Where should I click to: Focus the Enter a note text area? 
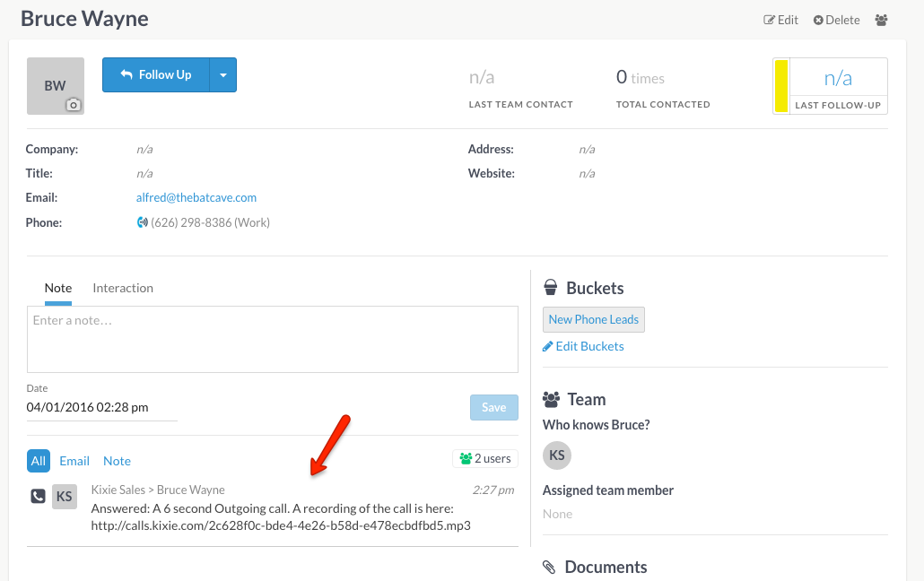click(272, 340)
